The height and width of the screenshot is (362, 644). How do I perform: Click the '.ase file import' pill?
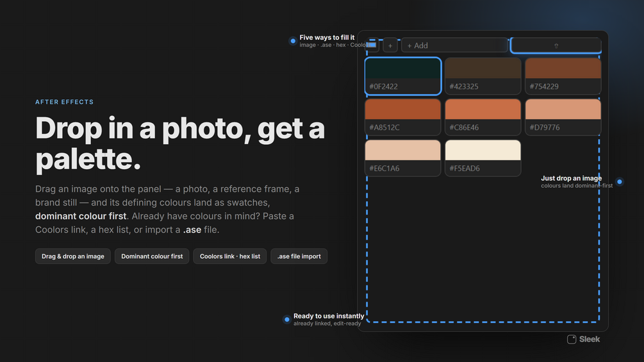299,256
